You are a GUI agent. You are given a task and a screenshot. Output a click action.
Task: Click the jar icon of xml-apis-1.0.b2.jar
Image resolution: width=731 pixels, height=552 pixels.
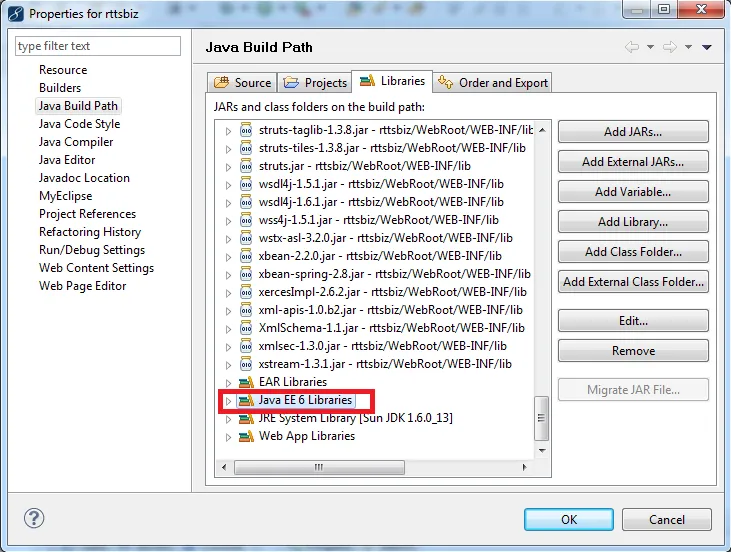(246, 310)
